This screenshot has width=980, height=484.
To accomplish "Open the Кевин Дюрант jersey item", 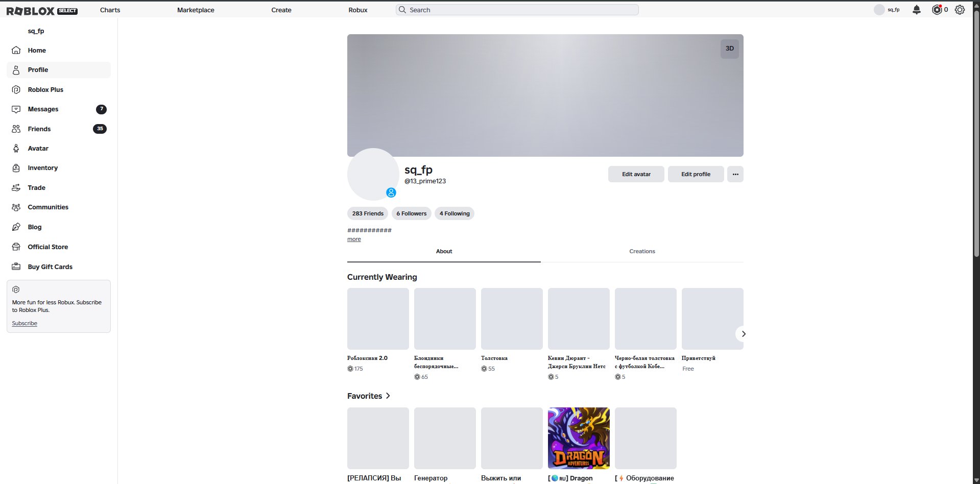I will [x=579, y=319].
